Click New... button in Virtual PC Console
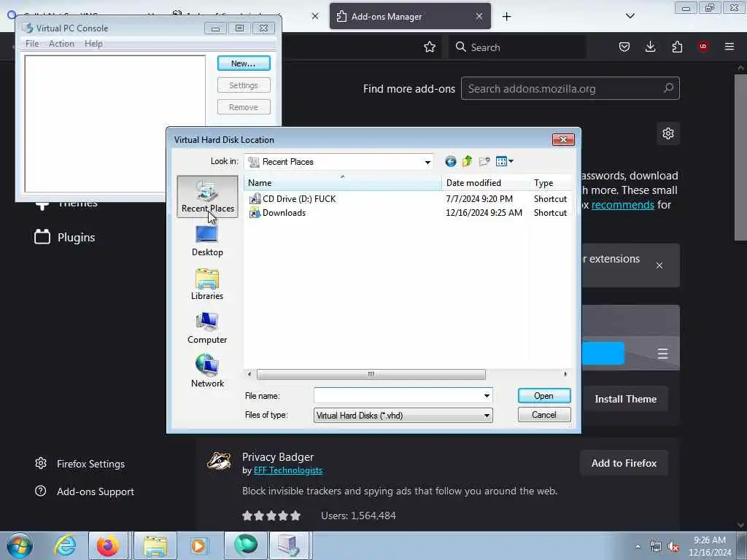 pos(244,63)
